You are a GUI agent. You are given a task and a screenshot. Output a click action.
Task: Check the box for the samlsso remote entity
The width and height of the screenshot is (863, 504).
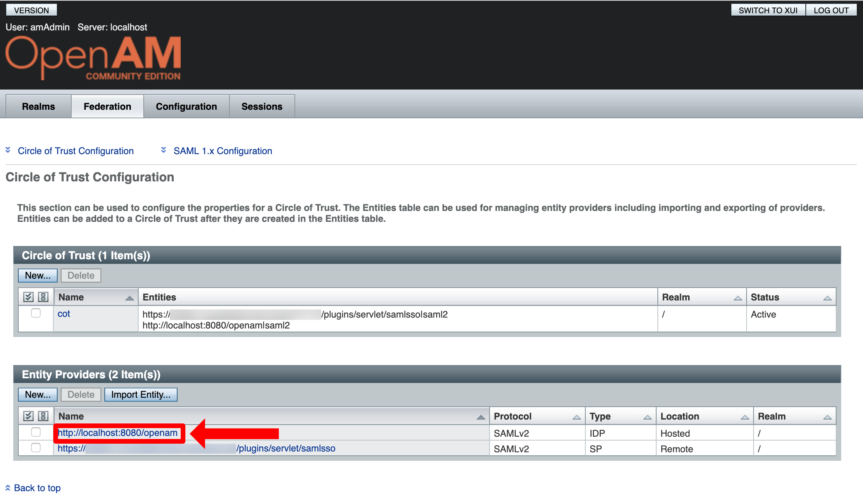click(x=36, y=448)
